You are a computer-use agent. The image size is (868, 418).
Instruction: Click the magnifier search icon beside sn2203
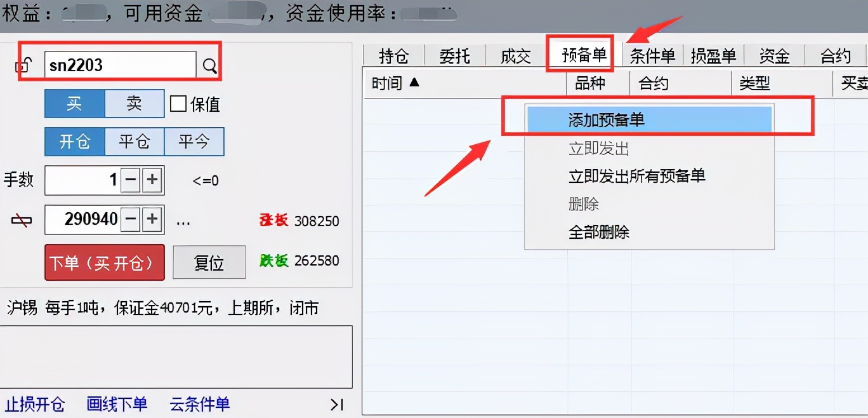[x=209, y=64]
